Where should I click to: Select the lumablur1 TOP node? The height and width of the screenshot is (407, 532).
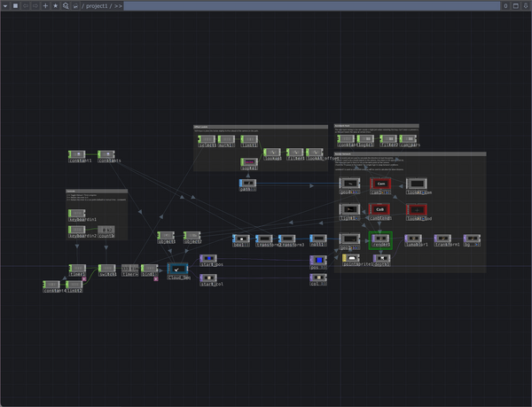click(x=413, y=239)
